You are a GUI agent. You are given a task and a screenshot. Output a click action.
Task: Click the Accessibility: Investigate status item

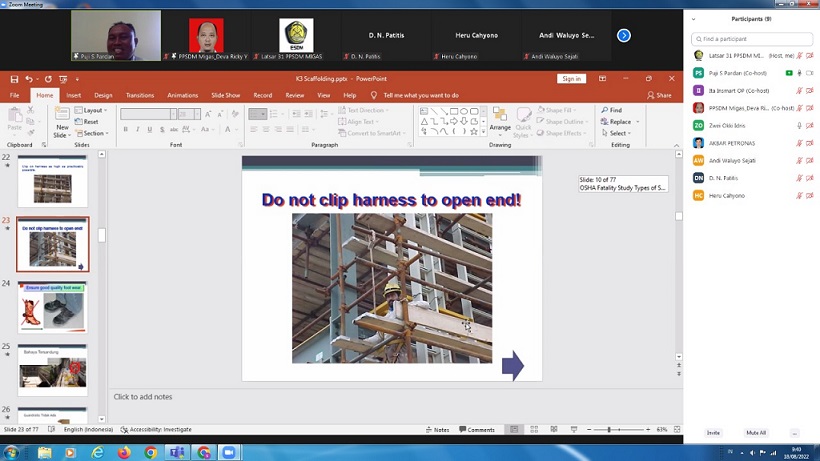pyautogui.click(x=156, y=429)
